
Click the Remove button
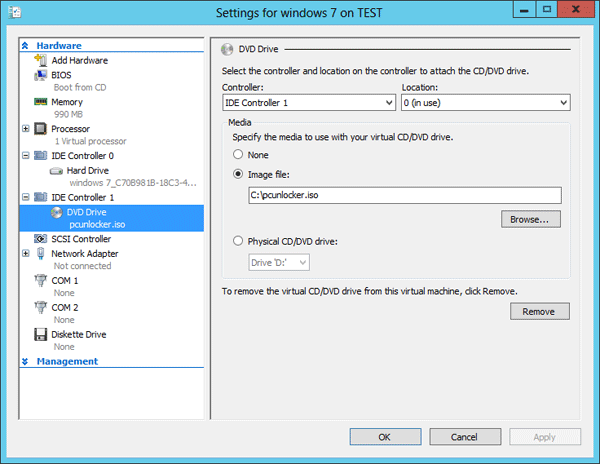[x=539, y=312]
